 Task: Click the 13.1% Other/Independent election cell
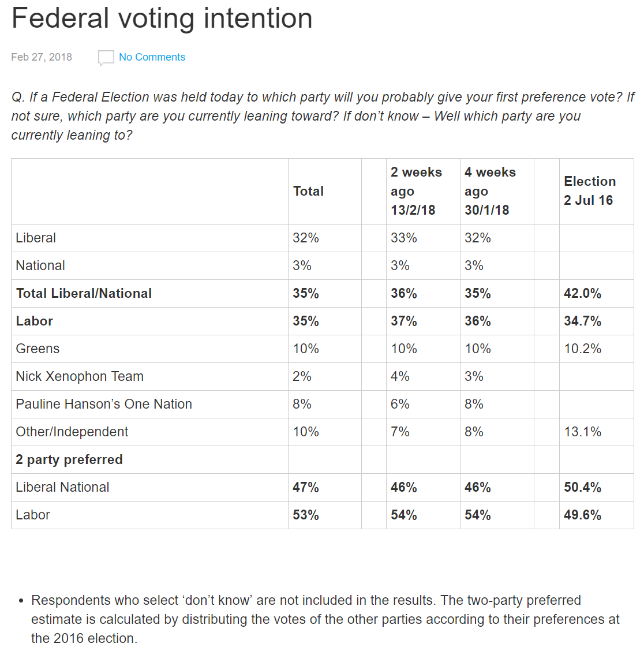click(x=582, y=432)
